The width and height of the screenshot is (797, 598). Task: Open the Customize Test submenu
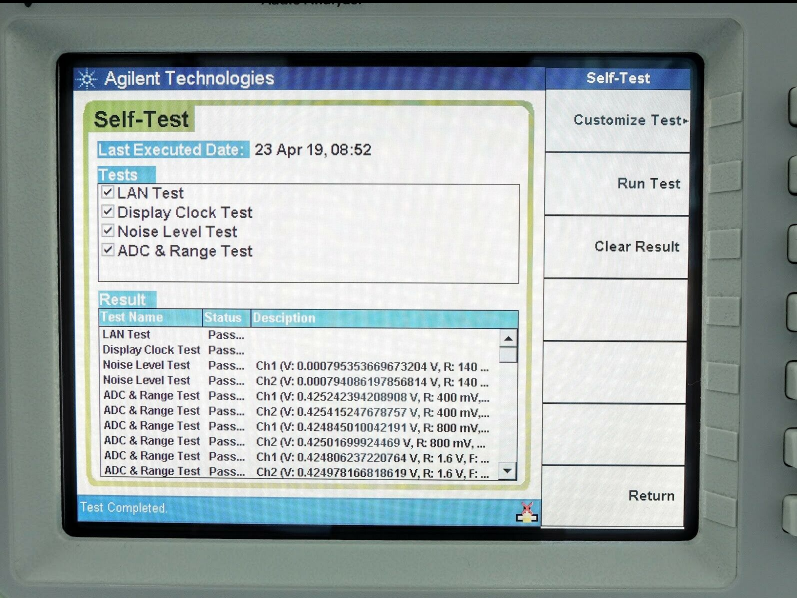[x=617, y=121]
